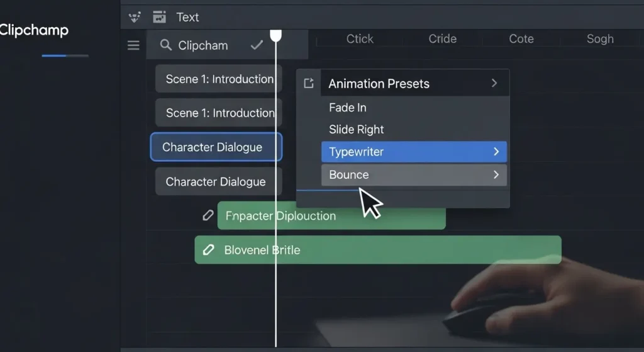Image resolution: width=644 pixels, height=352 pixels.
Task: Select the highlighted Character Dialogue item
Action: 216,147
